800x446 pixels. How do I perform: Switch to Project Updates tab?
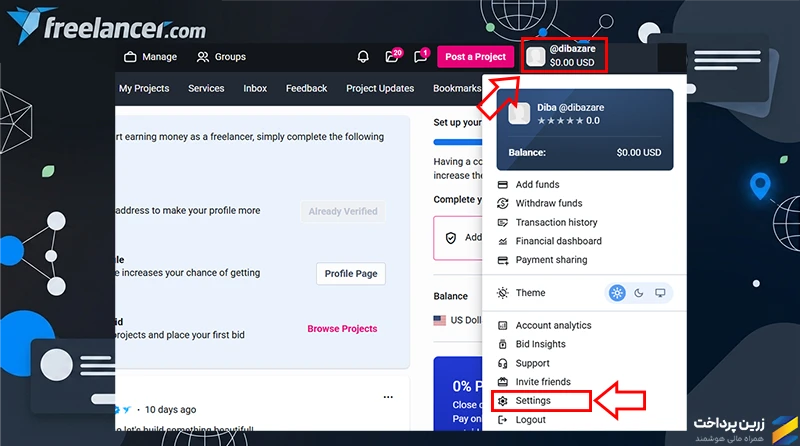380,88
